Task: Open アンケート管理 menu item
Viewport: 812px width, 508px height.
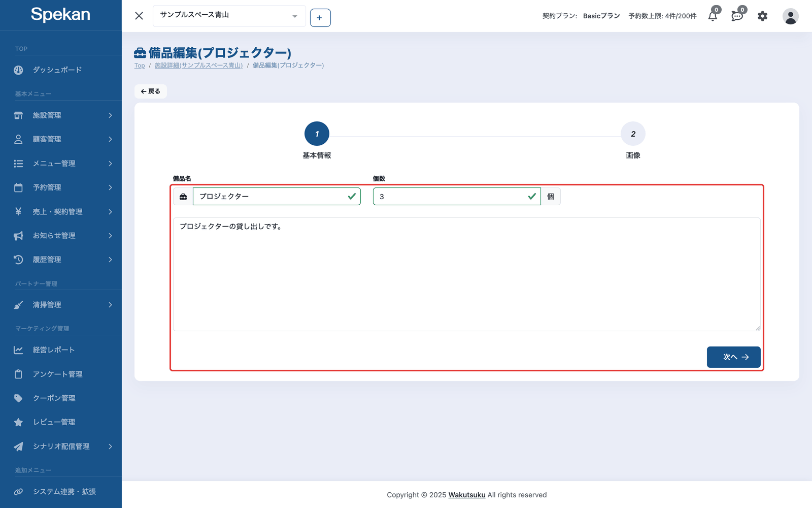Action: [x=61, y=374]
